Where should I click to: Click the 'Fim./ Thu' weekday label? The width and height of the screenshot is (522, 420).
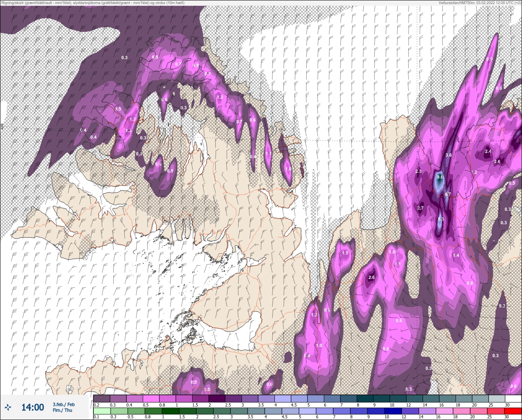(62, 410)
